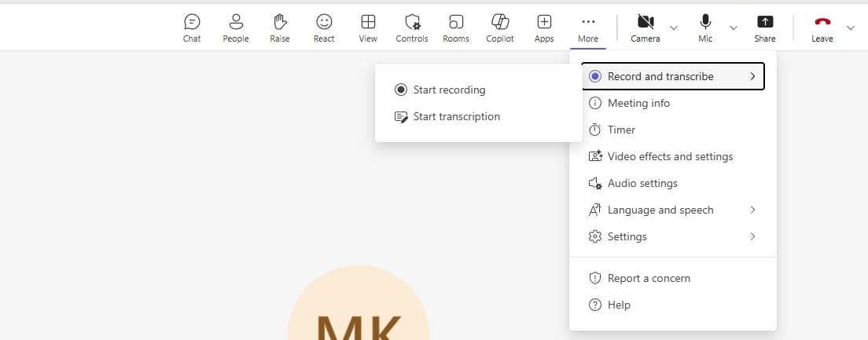Add Apps to the meeting
868x340 pixels.
tap(544, 28)
